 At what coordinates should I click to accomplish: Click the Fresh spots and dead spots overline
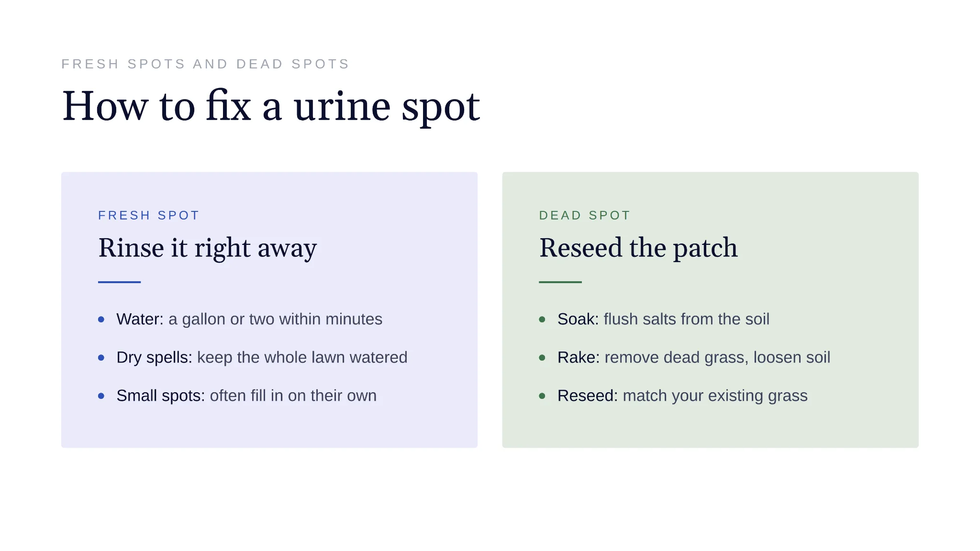tap(205, 64)
